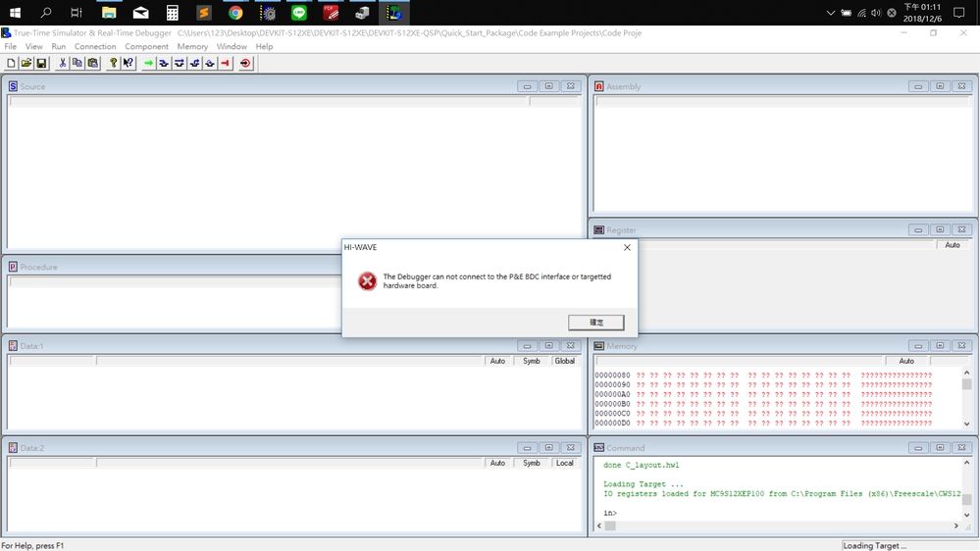Click the red error icon in HI-WAVE dialog
Image resolution: width=980 pixels, height=551 pixels.
368,281
